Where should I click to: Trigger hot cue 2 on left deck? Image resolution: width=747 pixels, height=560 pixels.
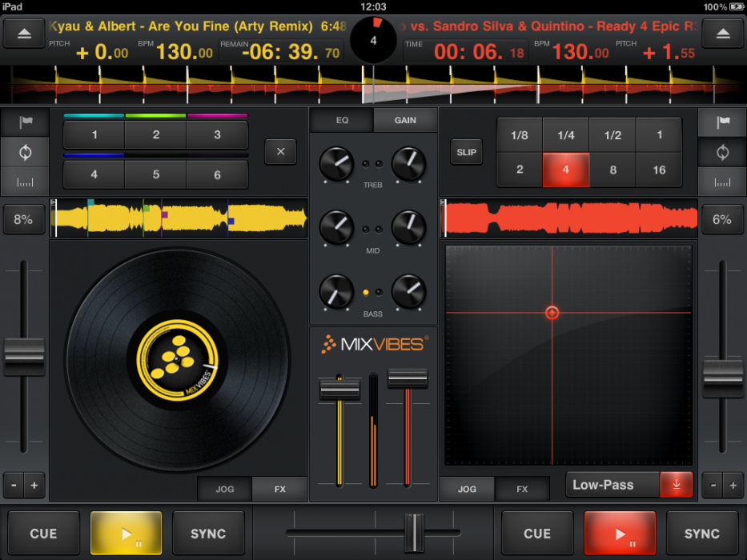[x=156, y=134]
